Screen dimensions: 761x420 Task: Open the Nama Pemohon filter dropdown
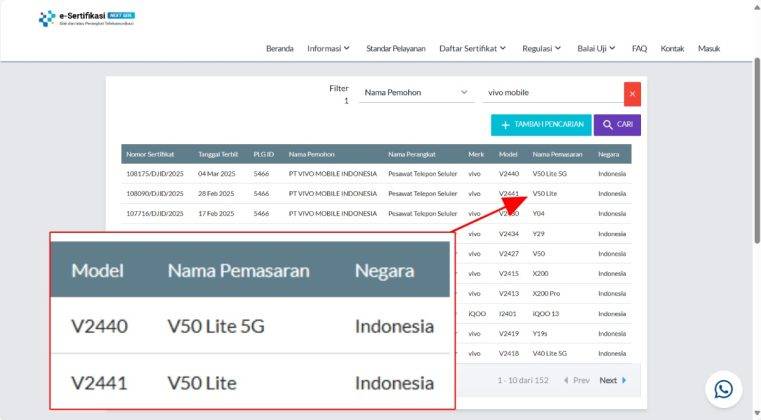416,92
